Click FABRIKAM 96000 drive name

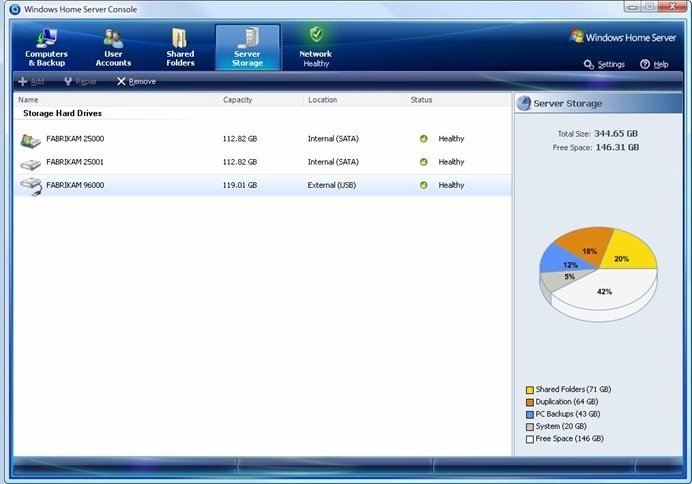(x=75, y=185)
